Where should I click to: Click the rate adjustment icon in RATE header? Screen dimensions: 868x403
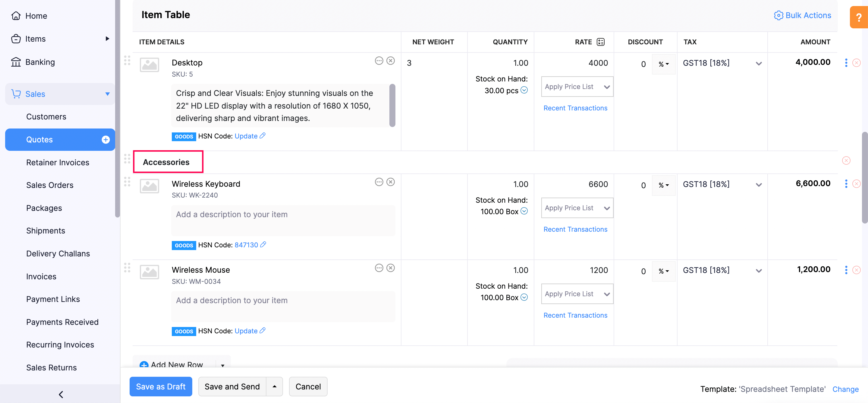point(600,42)
